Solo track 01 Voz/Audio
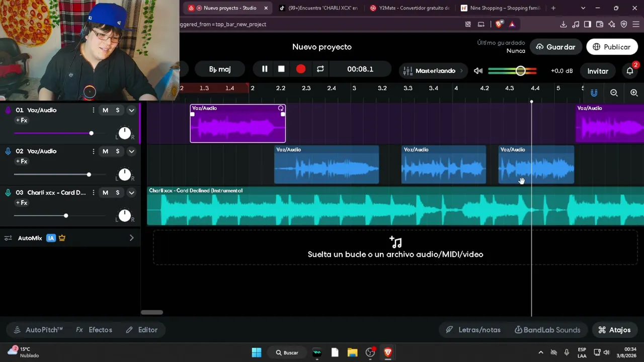Image resolution: width=644 pixels, height=362 pixels. 118,110
